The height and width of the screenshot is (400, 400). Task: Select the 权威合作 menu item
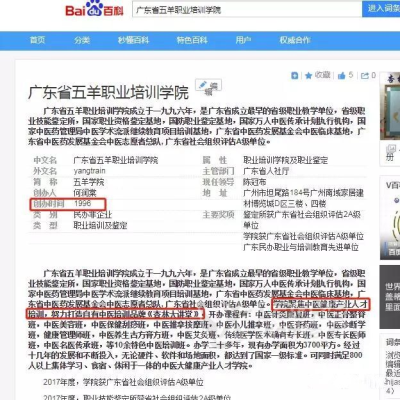[x=295, y=40]
